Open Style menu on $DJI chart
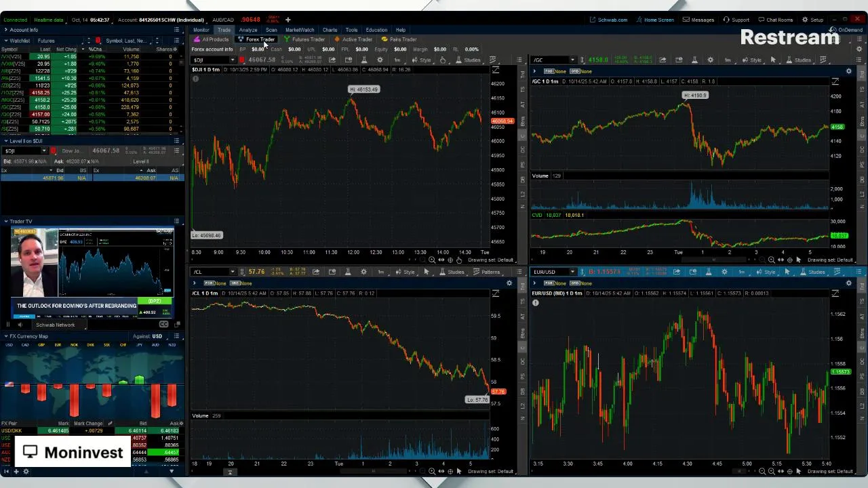This screenshot has width=868, height=488. (x=422, y=60)
